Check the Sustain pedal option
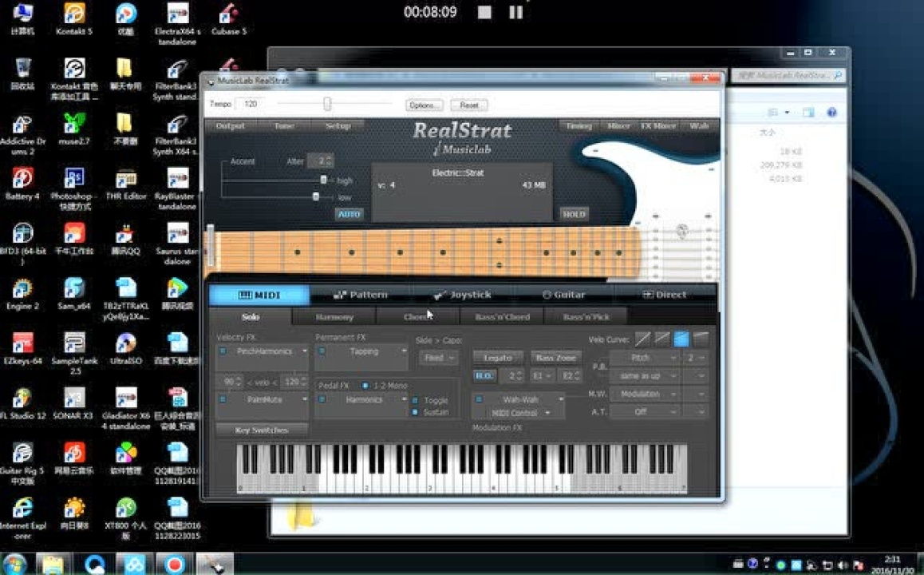Viewport: 924px width, 575px height. [415, 412]
